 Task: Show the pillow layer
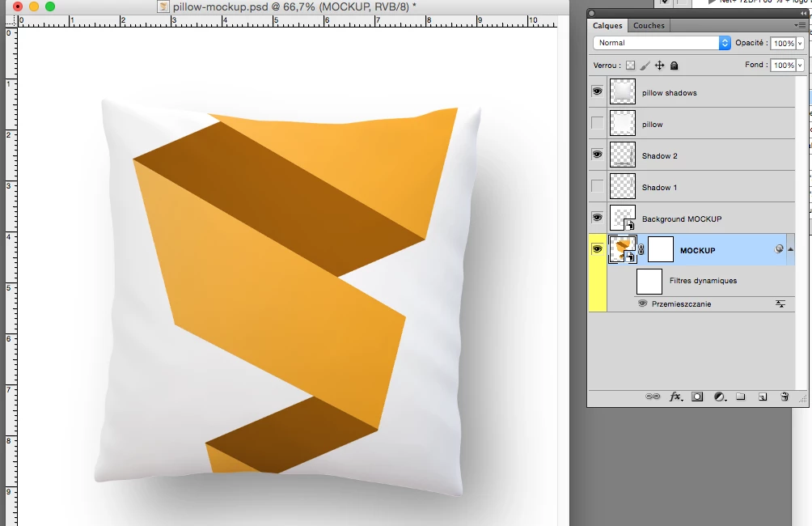(597, 123)
